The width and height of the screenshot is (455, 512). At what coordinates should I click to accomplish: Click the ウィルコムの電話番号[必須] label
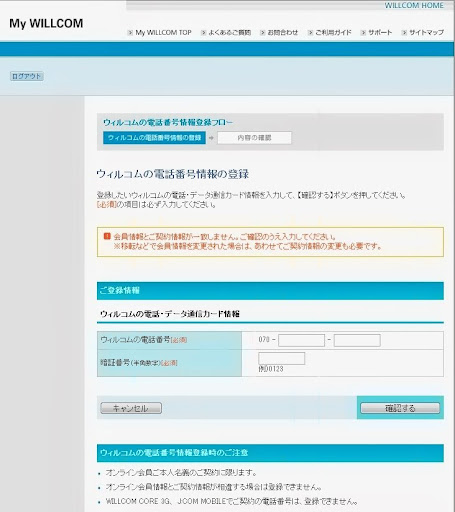(x=144, y=340)
